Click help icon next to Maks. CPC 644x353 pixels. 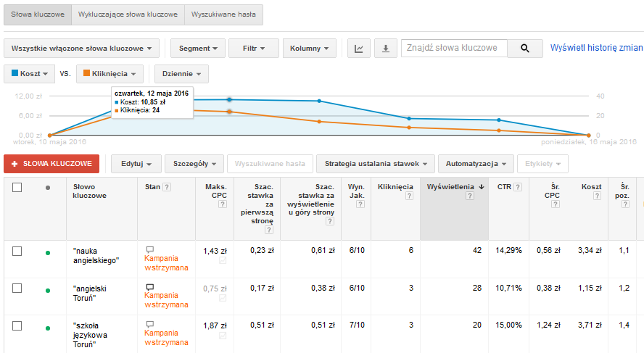tap(222, 204)
